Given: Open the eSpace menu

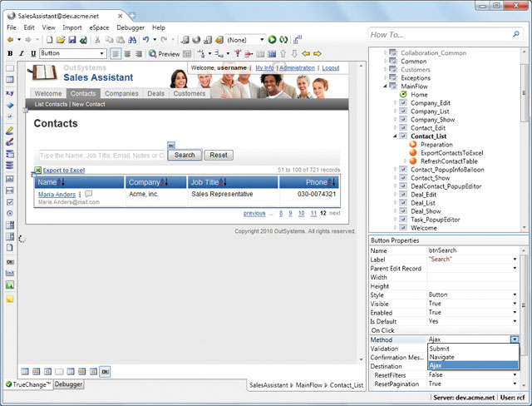Looking at the screenshot, I should [x=99, y=27].
